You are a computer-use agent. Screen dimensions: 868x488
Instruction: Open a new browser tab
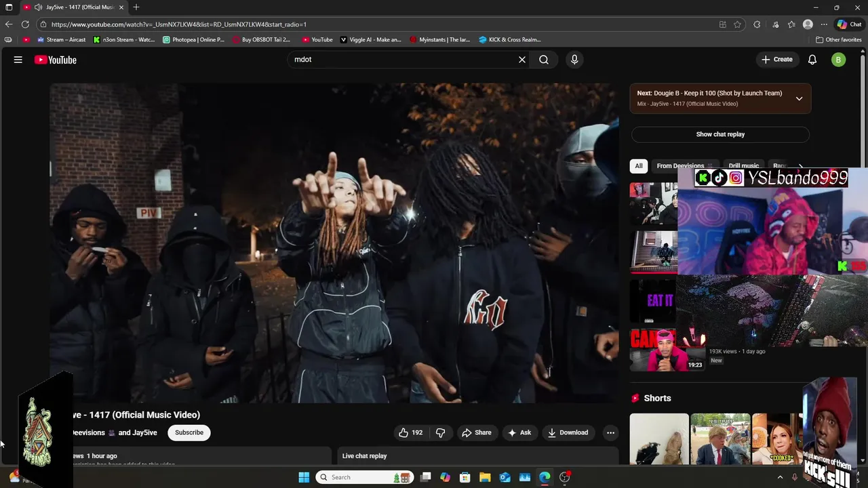point(136,7)
